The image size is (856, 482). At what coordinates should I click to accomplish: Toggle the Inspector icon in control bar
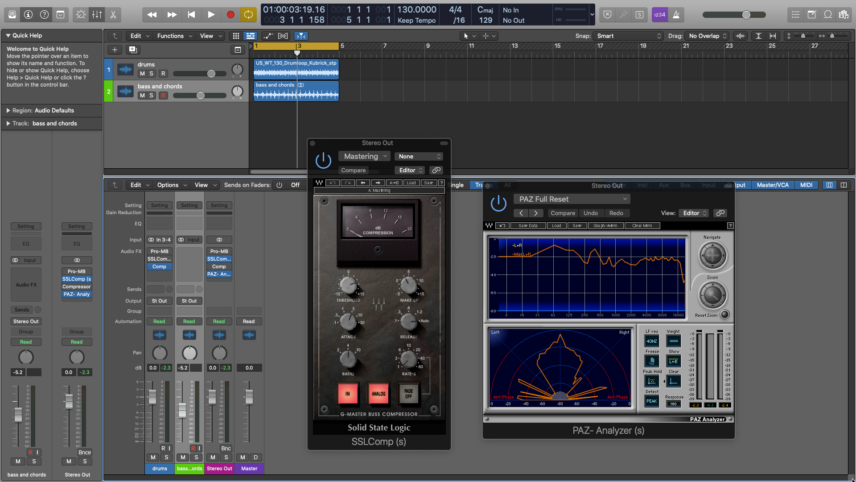(28, 15)
